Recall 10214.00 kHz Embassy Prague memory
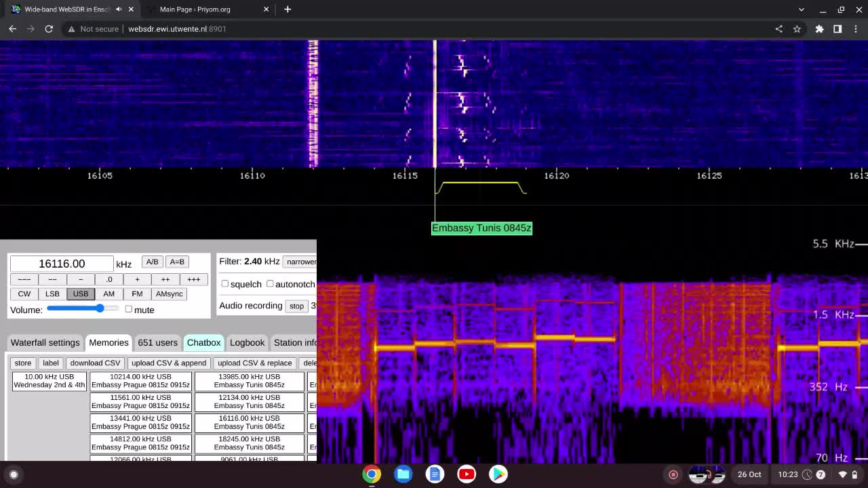Viewport: 868px width, 488px height. tap(141, 381)
